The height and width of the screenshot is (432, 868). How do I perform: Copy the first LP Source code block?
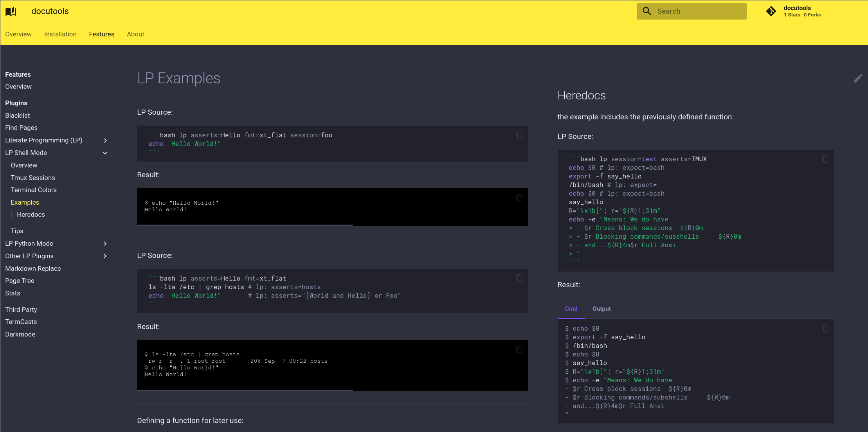(x=519, y=135)
